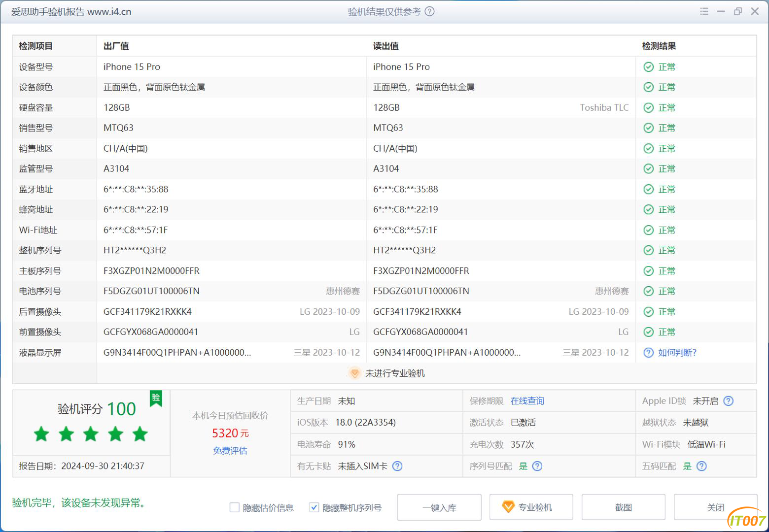Click the 截图 button
Image resolution: width=769 pixels, height=532 pixels.
pos(623,507)
